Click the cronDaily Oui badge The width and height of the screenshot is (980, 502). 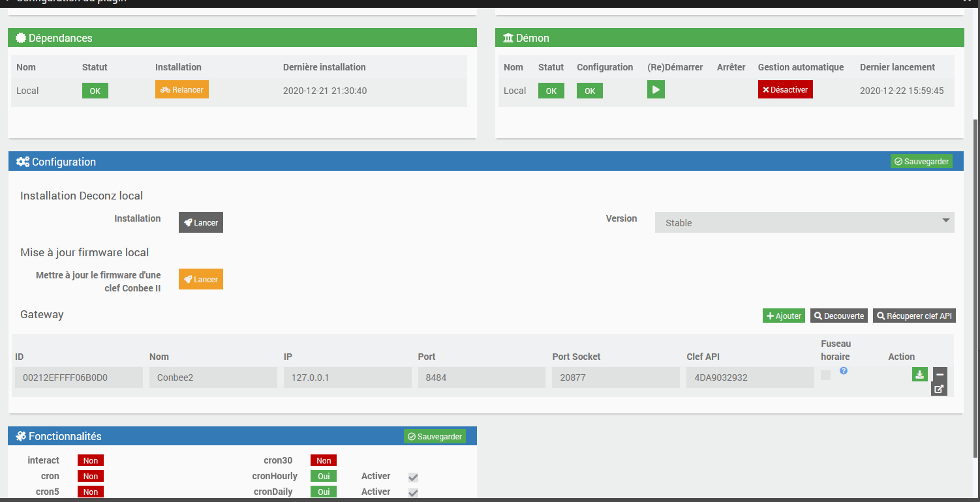324,492
